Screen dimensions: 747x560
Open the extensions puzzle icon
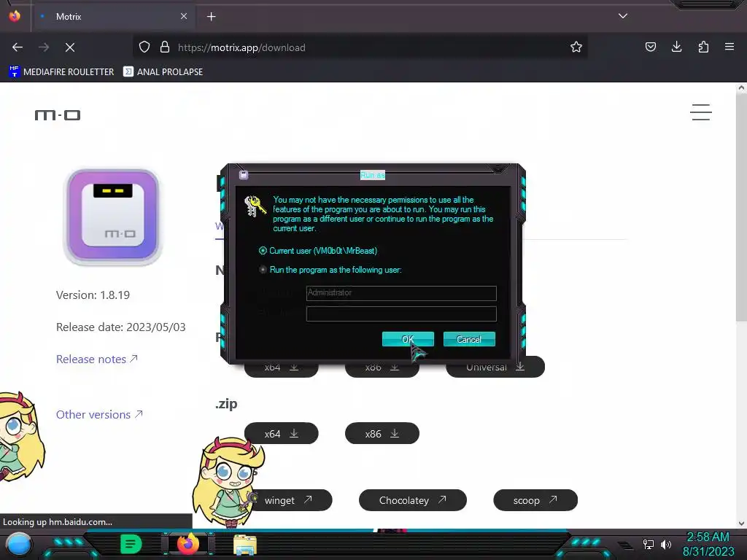click(703, 47)
